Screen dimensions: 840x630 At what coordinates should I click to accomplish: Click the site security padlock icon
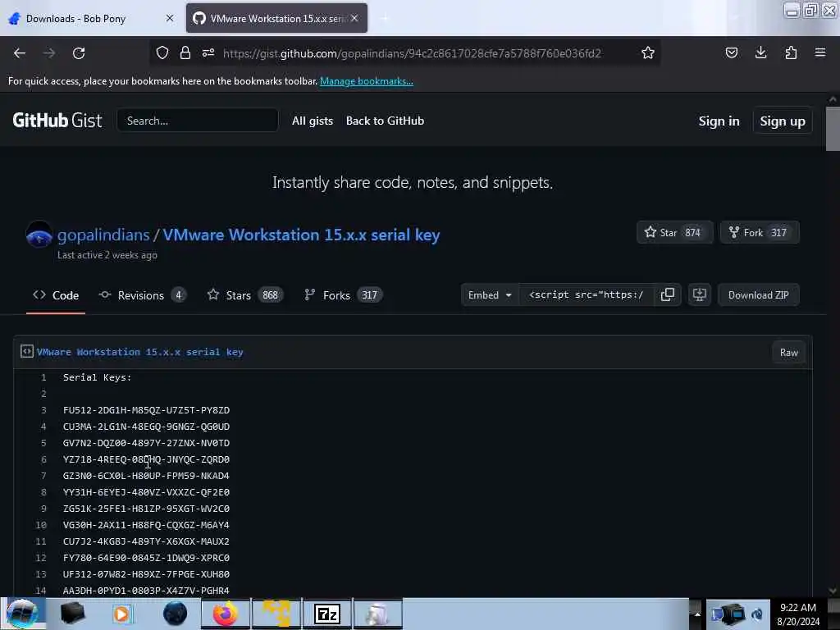point(185,53)
